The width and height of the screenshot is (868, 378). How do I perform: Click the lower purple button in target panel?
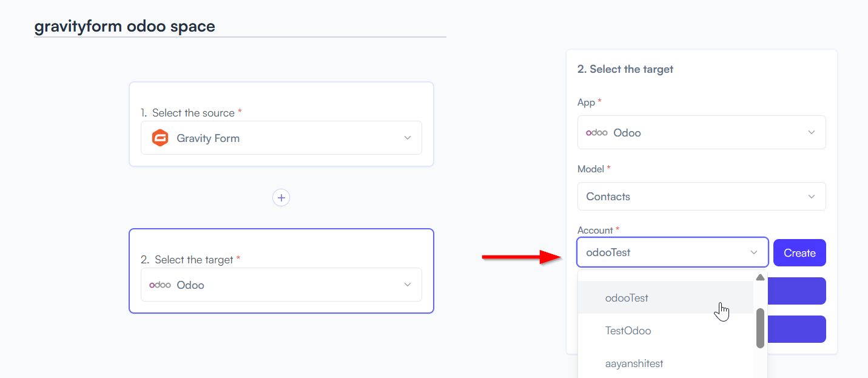tap(796, 329)
